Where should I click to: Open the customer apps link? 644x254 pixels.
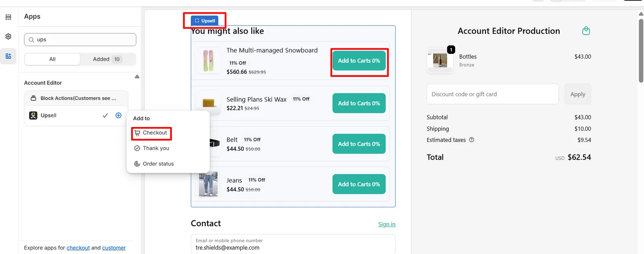[x=114, y=248]
